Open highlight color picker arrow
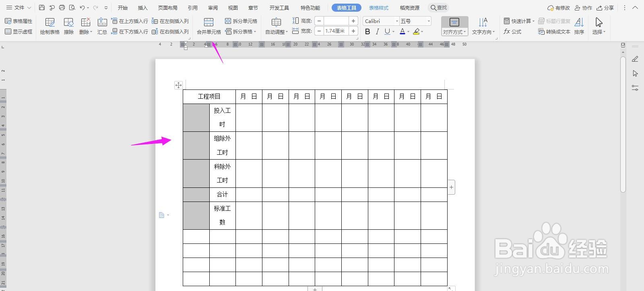Screen dimensions: 644x291 click(x=422, y=32)
